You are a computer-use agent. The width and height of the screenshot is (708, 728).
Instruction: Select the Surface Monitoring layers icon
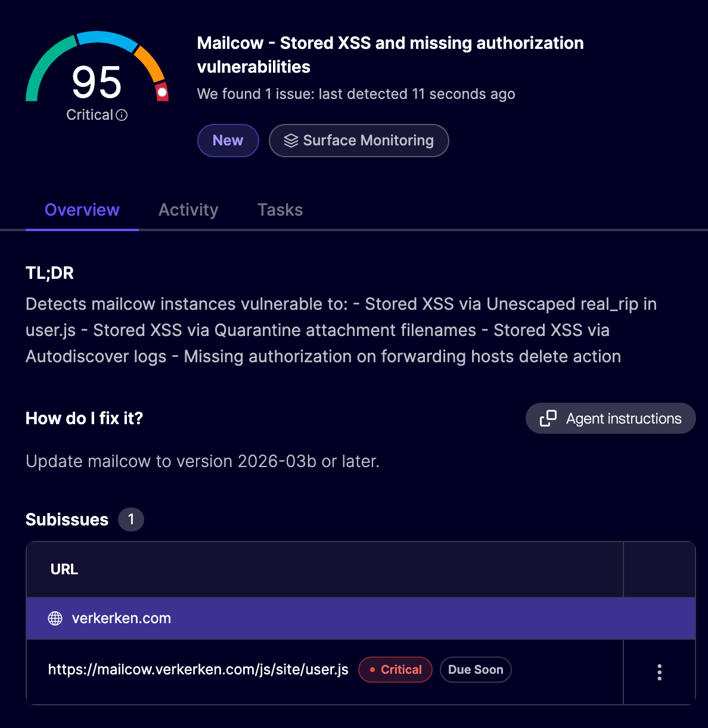tap(291, 140)
